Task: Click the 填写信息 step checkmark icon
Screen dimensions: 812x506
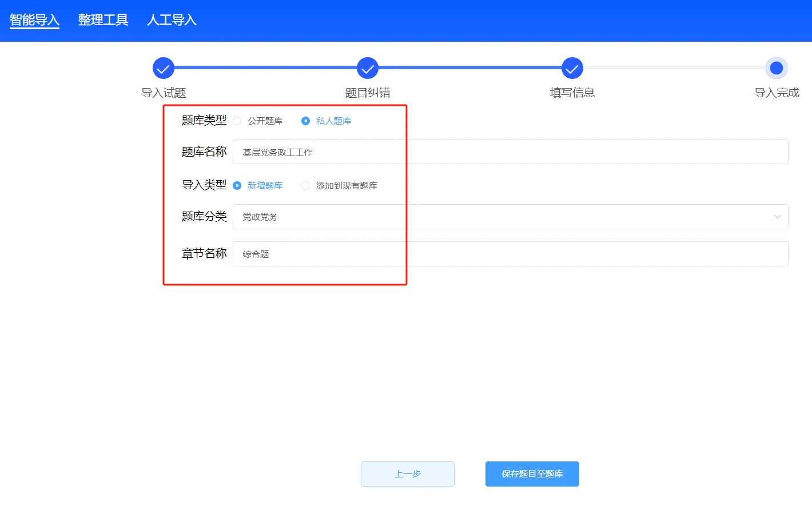Action: (x=572, y=68)
